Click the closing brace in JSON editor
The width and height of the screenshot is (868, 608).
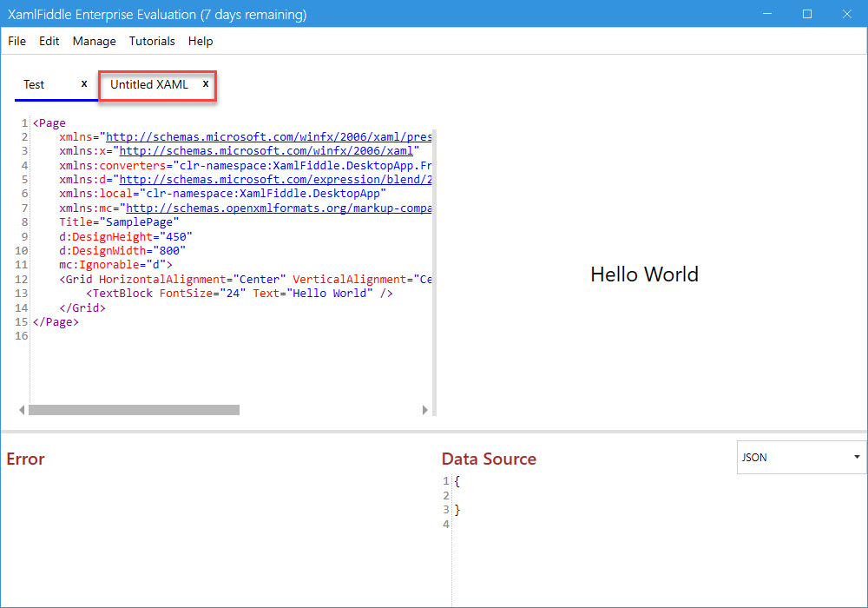(x=457, y=510)
